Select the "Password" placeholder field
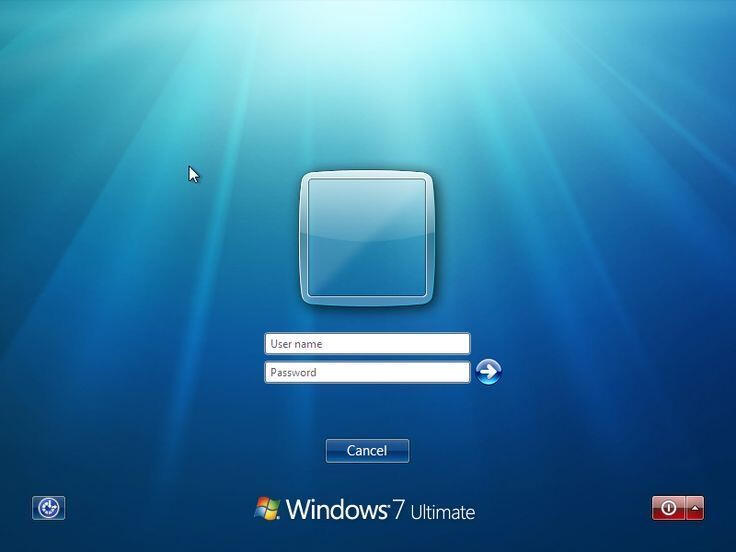Viewport: 736px width, 552px height. click(367, 373)
